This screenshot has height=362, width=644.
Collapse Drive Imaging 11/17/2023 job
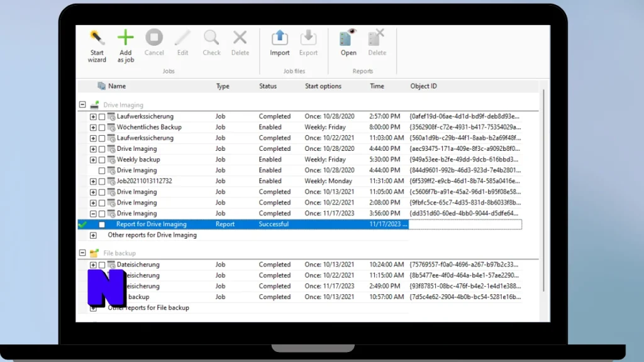[x=93, y=214]
